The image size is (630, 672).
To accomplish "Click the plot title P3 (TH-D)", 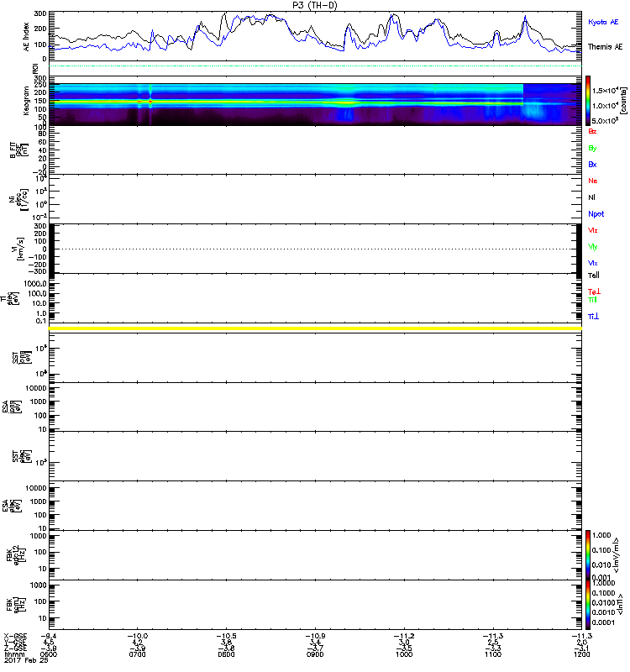I will click(315, 5).
